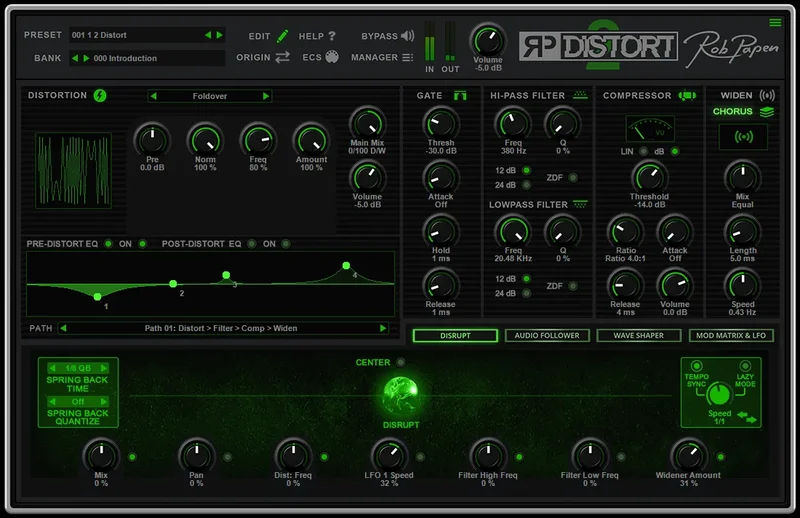The image size is (800, 518).
Task: Open the ECS palette icon
Action: click(x=332, y=57)
